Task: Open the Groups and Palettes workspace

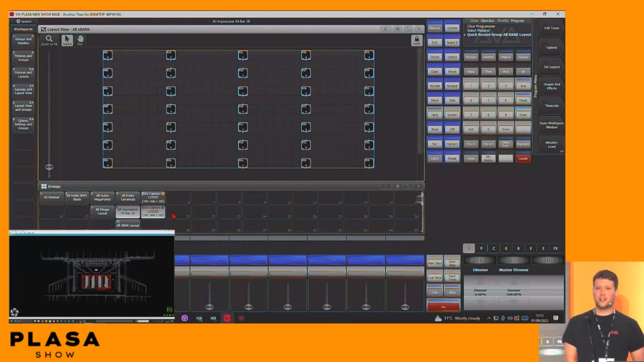Action: [x=23, y=41]
